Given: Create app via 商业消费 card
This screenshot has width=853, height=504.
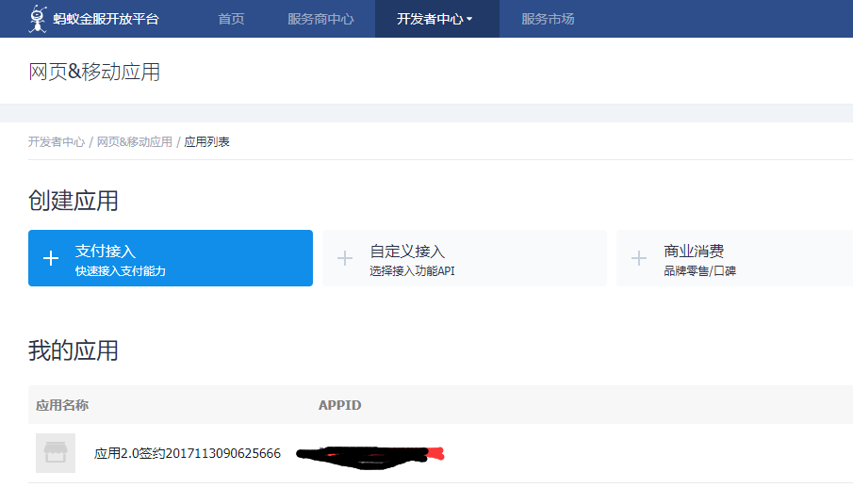Looking at the screenshot, I should point(734,258).
